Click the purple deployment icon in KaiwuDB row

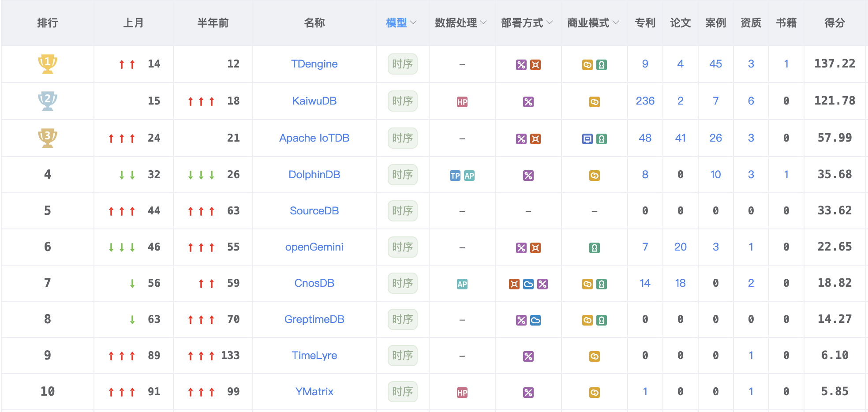click(x=528, y=102)
